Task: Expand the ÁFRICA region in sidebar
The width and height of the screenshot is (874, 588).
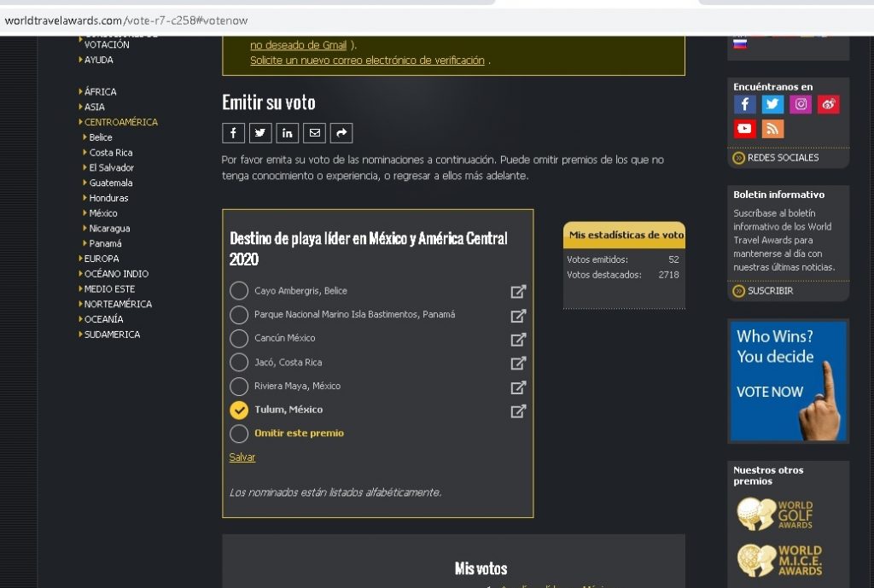Action: 100,92
